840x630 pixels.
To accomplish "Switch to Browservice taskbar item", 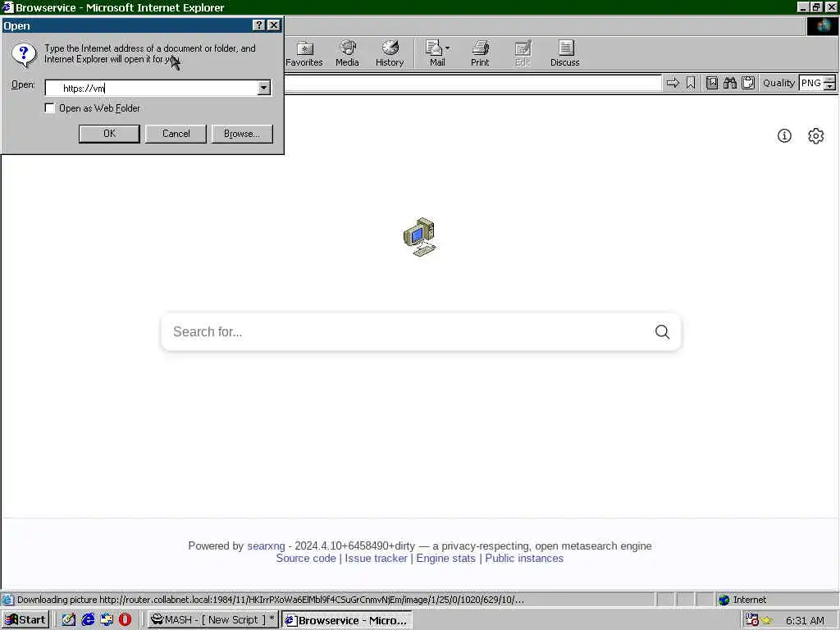I will [x=347, y=620].
